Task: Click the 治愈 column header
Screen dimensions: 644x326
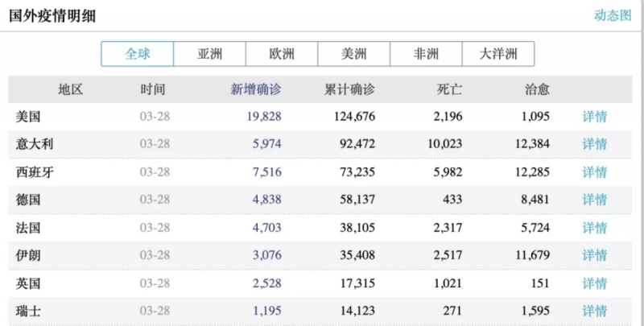Action: 537,89
